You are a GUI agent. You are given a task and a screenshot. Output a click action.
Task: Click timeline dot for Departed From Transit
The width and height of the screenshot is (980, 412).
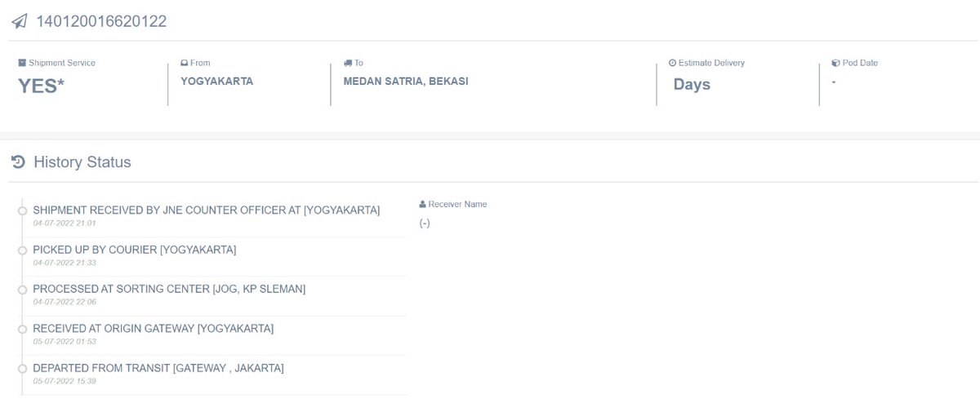[x=22, y=369]
